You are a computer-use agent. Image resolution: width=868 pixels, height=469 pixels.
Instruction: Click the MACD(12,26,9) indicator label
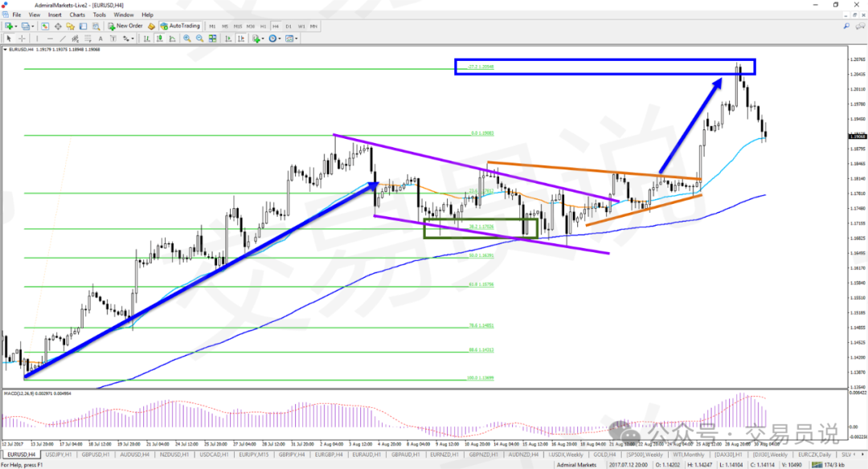click(x=38, y=394)
